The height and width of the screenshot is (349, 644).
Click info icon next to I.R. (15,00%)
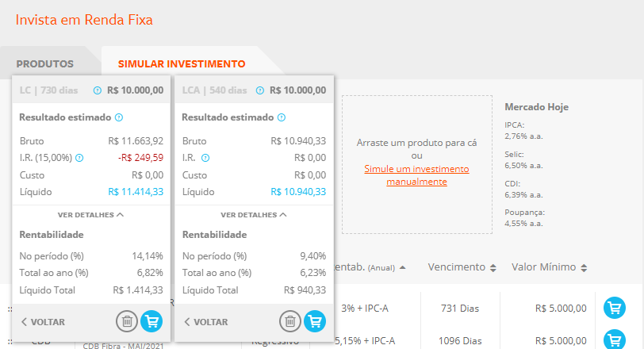click(79, 158)
